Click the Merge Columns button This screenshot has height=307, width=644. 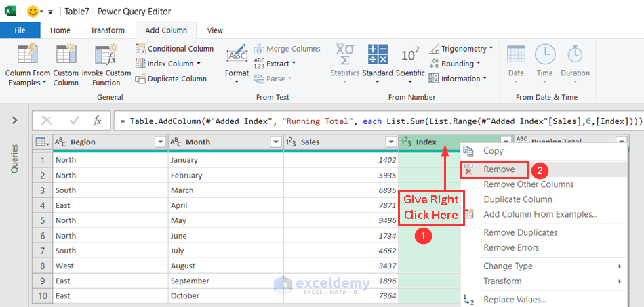pyautogui.click(x=287, y=49)
